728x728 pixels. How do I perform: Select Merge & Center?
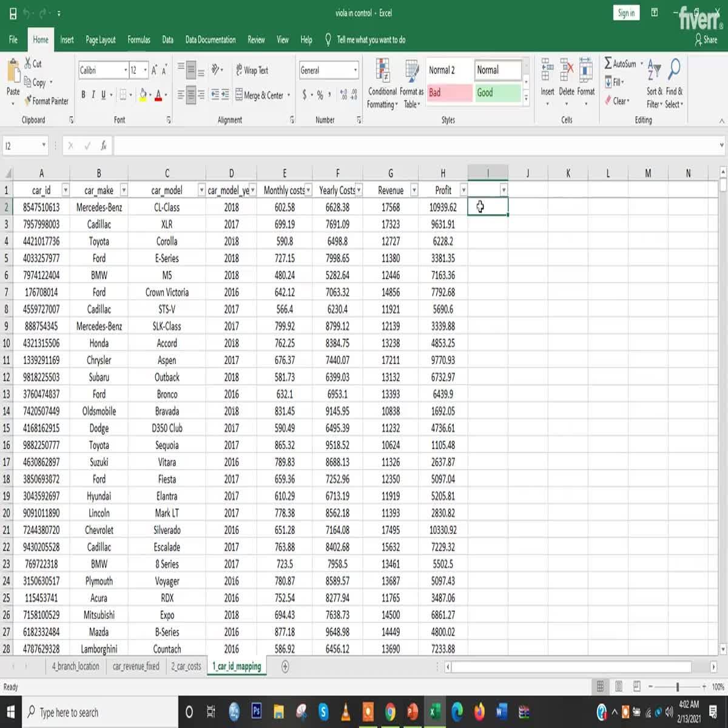click(x=260, y=95)
